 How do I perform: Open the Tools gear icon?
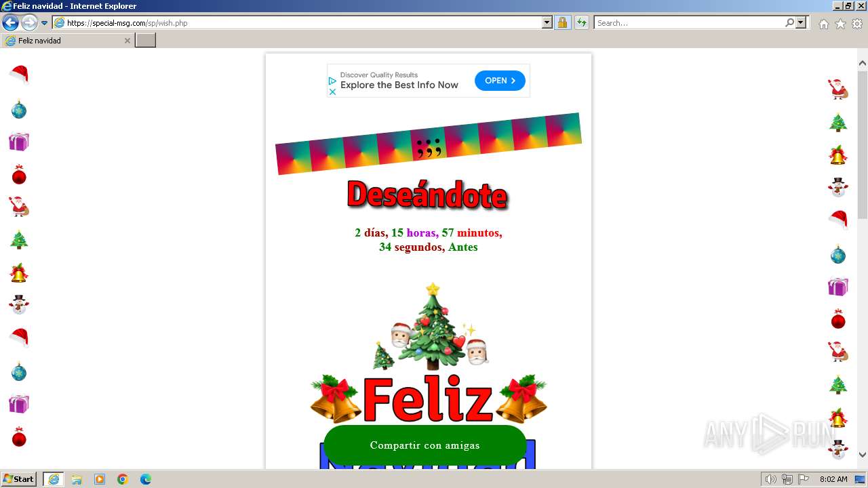click(x=857, y=24)
